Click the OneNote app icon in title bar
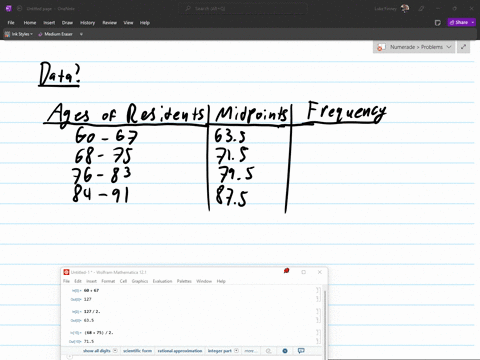Screen dimensions: 480x360 tap(9, 8)
